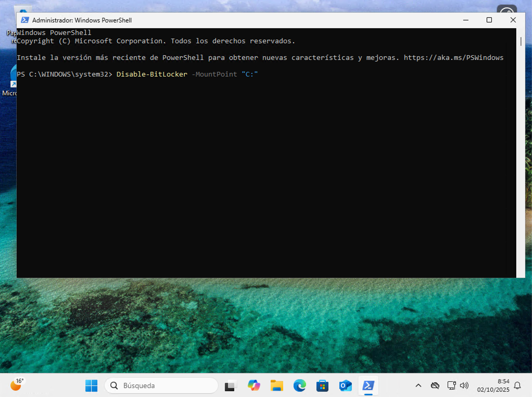Screen dimensions: 532x397
Task: Click the PS C:\WINDOWS\system32> prompt
Action: click(65, 74)
